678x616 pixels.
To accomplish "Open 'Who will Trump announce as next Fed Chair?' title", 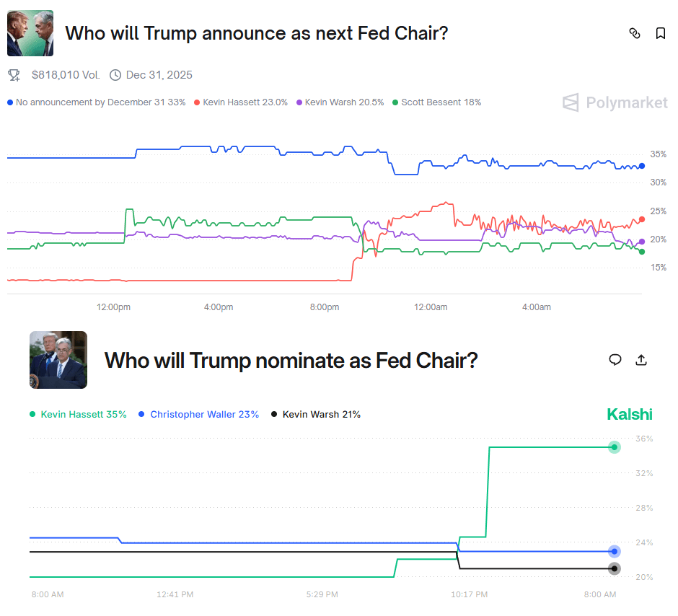I will (257, 33).
